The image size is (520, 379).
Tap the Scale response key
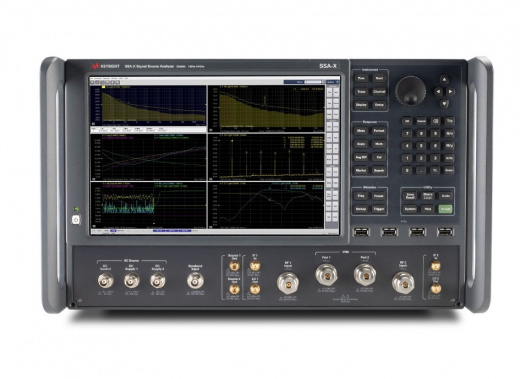361,144
